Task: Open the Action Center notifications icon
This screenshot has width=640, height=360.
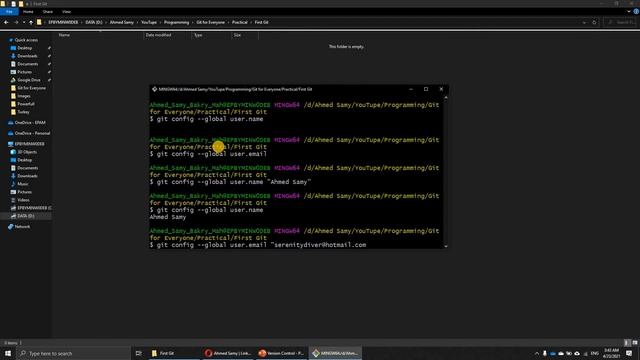Action: pyautogui.click(x=629, y=353)
